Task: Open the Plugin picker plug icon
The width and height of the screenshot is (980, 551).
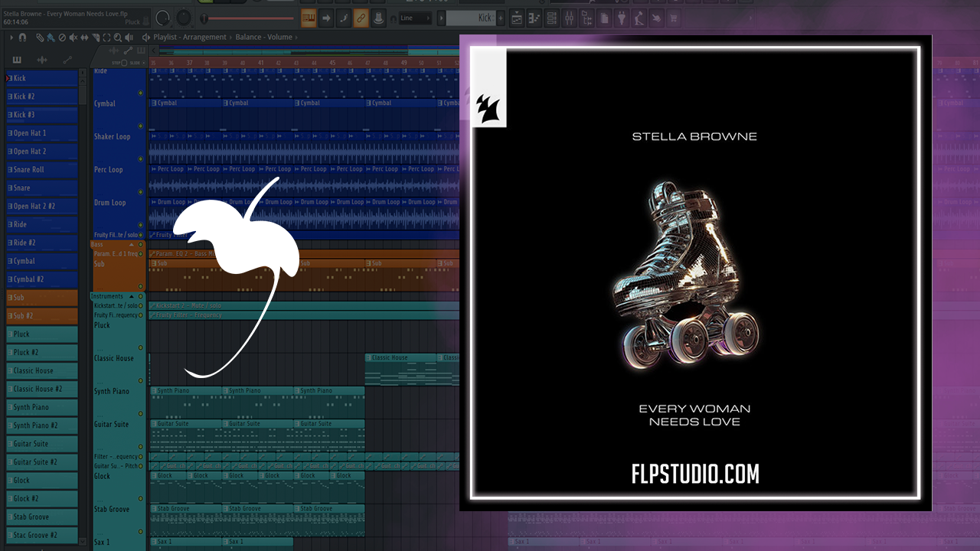Action: pyautogui.click(x=621, y=18)
